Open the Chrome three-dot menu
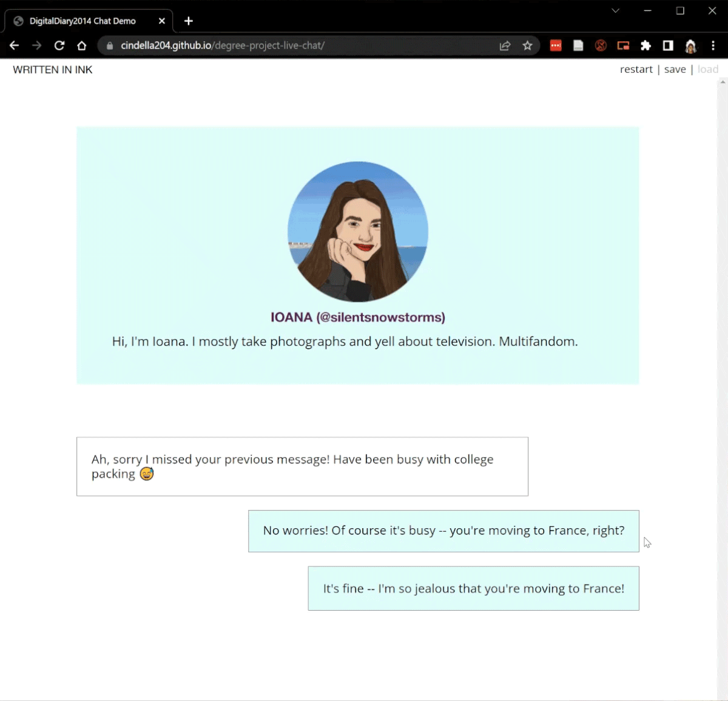Image resolution: width=728 pixels, height=701 pixels. [713, 45]
